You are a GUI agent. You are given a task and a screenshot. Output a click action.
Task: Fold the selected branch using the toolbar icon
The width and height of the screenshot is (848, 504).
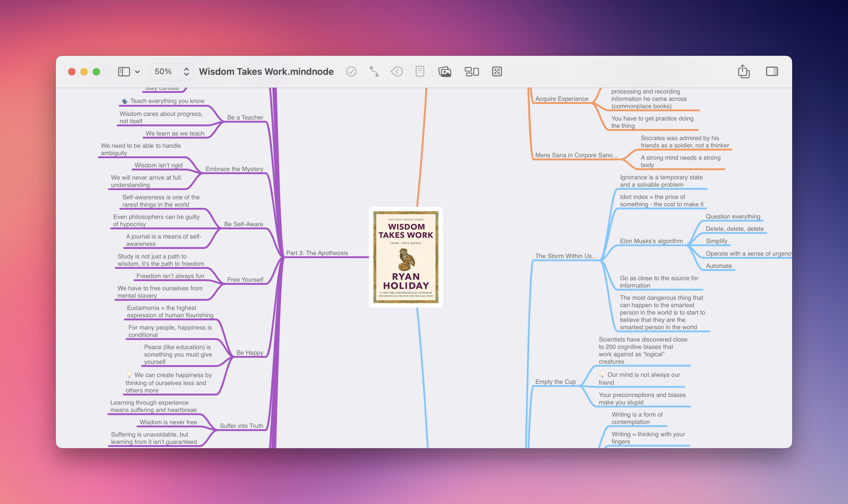pos(397,71)
